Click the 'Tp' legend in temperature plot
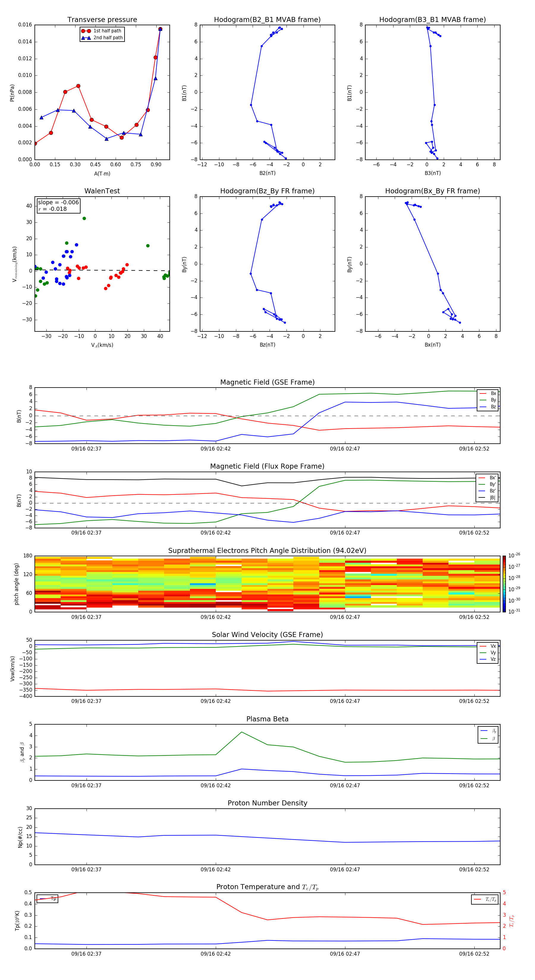The image size is (535, 980). point(48,899)
